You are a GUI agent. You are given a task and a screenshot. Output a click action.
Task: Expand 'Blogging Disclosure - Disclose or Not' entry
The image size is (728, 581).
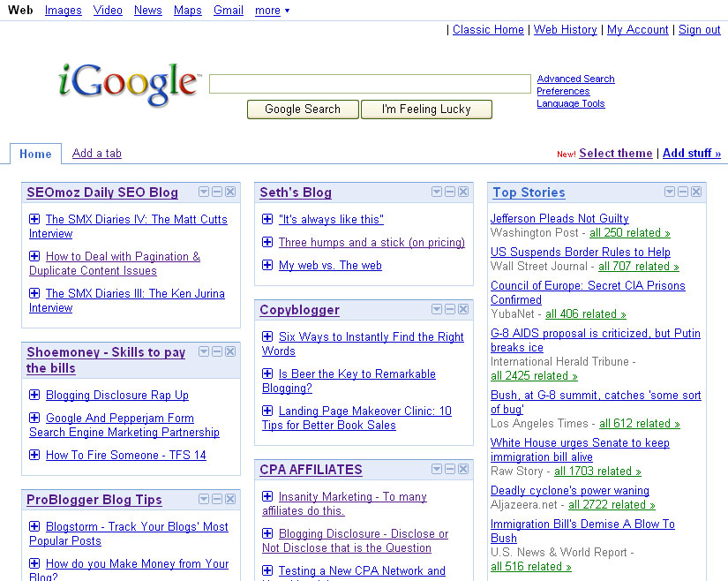[x=267, y=533]
